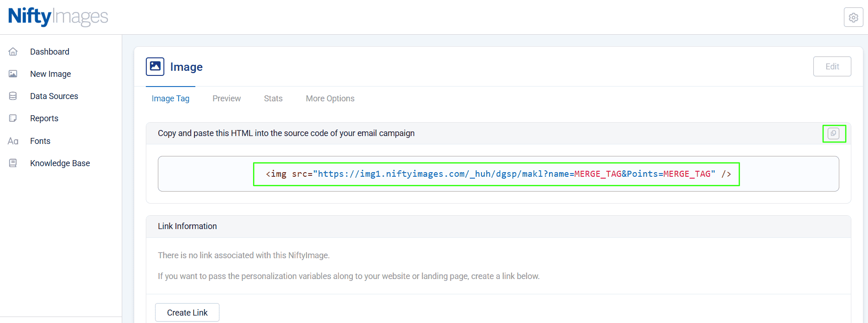Click the Dashboard home icon
The width and height of the screenshot is (868, 323).
coord(13,52)
